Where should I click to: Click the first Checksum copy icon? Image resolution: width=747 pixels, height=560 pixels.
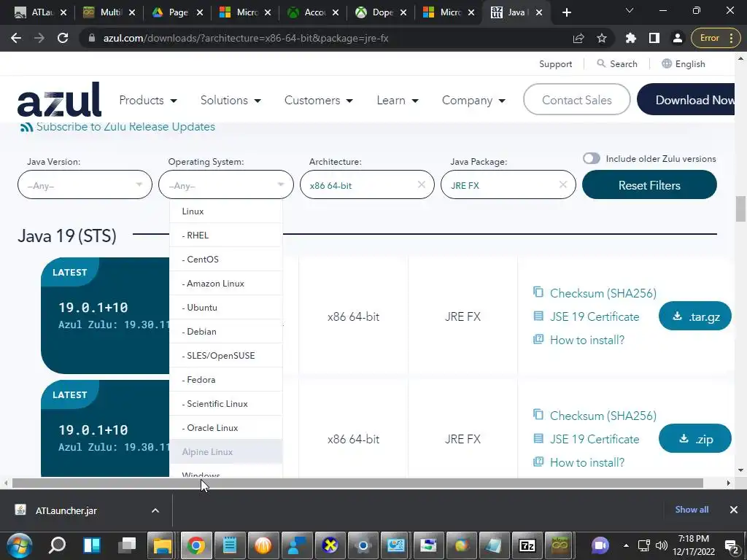click(538, 292)
